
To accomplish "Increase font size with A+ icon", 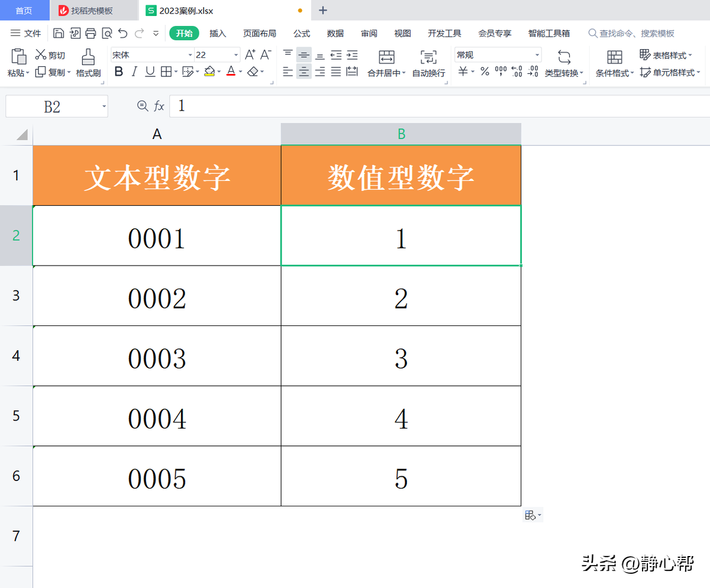I will (x=250, y=55).
